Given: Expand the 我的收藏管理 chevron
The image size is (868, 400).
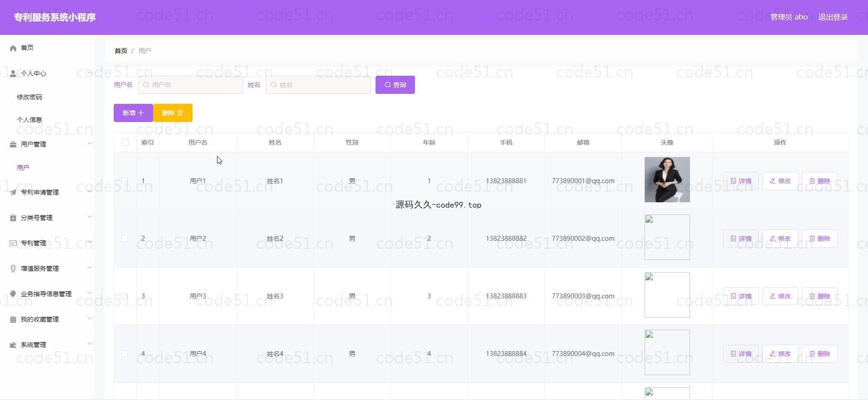Looking at the screenshot, I should [x=89, y=319].
